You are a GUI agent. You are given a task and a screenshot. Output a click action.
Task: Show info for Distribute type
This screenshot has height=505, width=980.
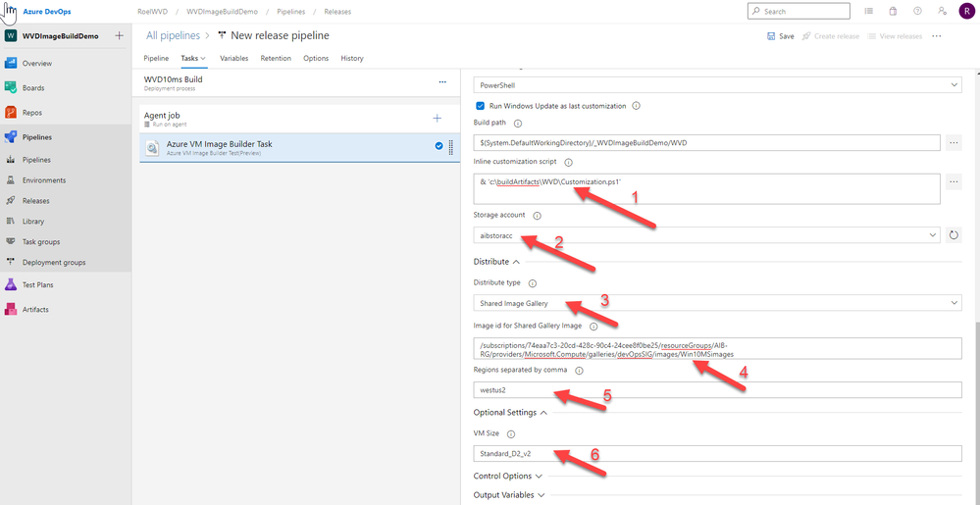533,283
